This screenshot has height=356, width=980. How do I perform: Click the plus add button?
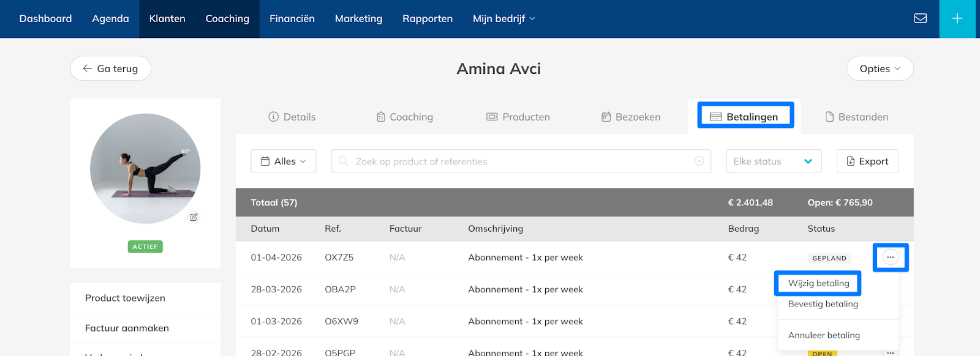957,18
